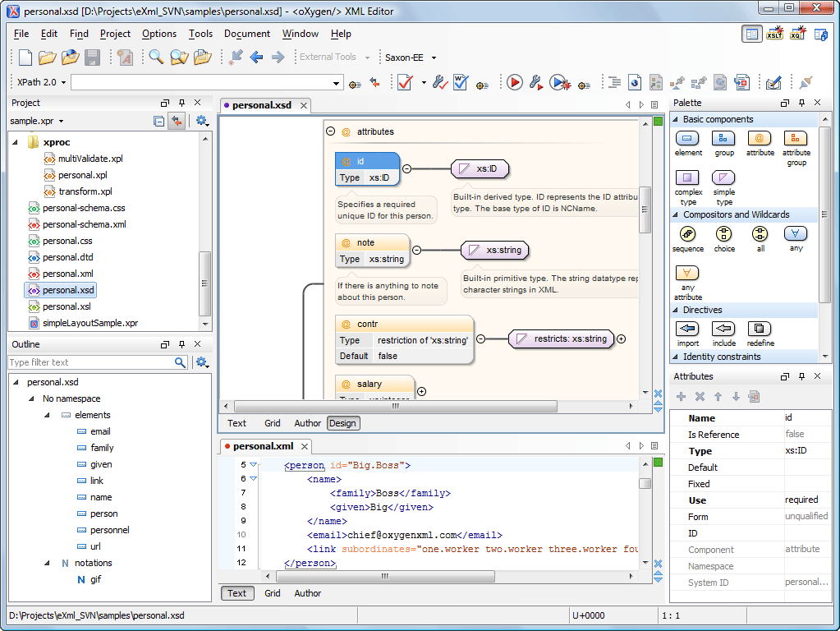Click the XPath expression input field
The height and width of the screenshot is (631, 840).
tap(201, 83)
